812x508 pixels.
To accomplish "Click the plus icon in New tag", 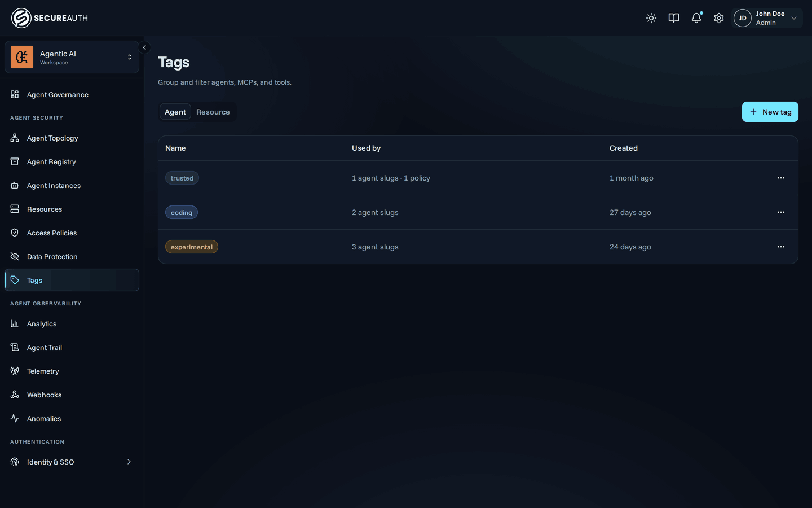I will pyautogui.click(x=753, y=112).
